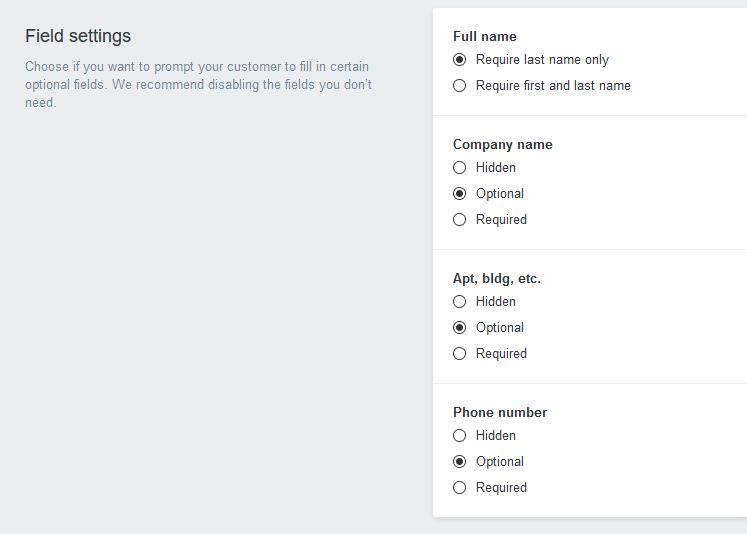
Task: Make Phone number Required
Action: [x=460, y=488]
